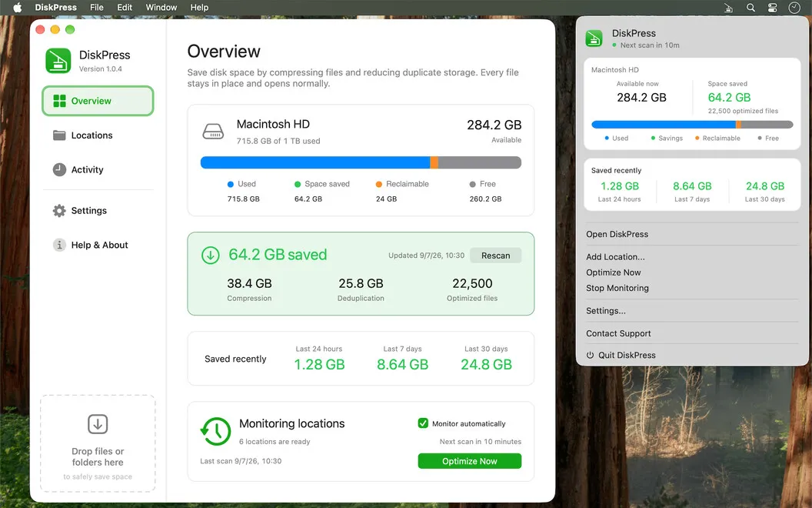Click the Spotlight search icon in menu bar

tap(750, 7)
